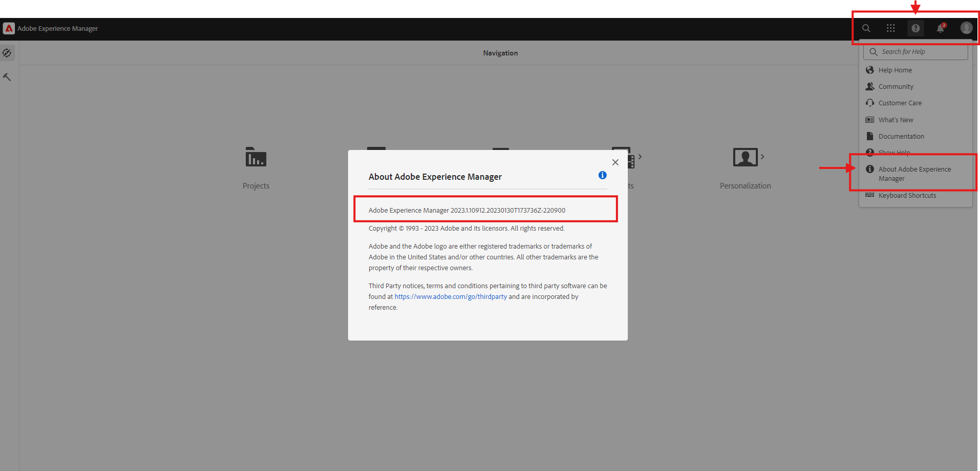Select Community in the help menu
Screen dimensions: 980x471
pos(896,87)
